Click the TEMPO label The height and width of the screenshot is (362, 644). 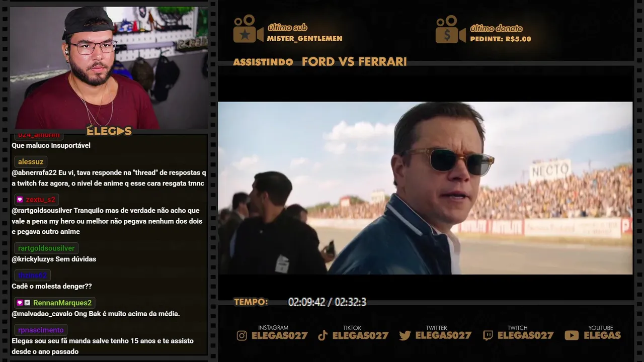[x=251, y=302]
